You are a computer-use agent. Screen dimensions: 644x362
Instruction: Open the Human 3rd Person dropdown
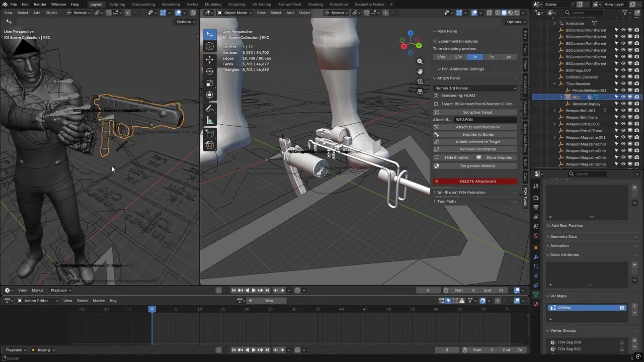(475, 88)
